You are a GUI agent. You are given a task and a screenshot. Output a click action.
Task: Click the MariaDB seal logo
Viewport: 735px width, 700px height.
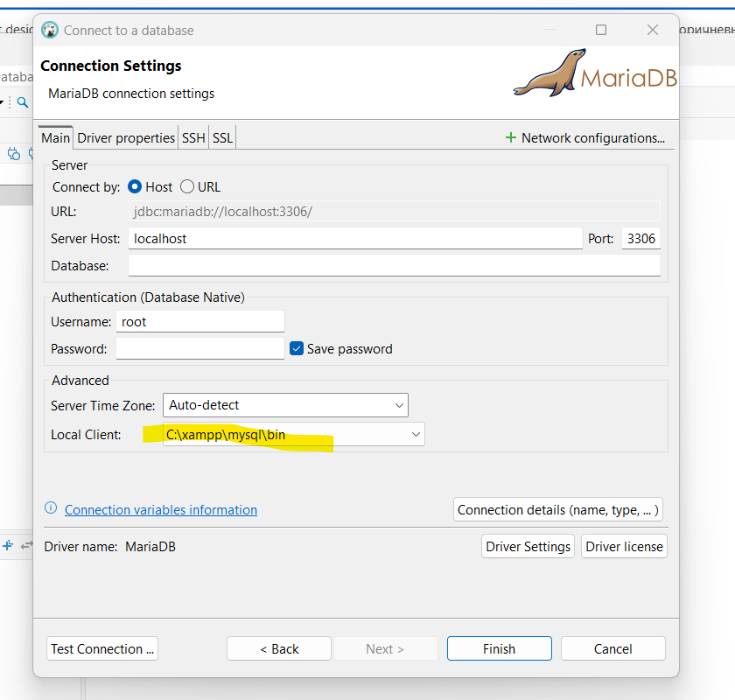click(x=595, y=73)
